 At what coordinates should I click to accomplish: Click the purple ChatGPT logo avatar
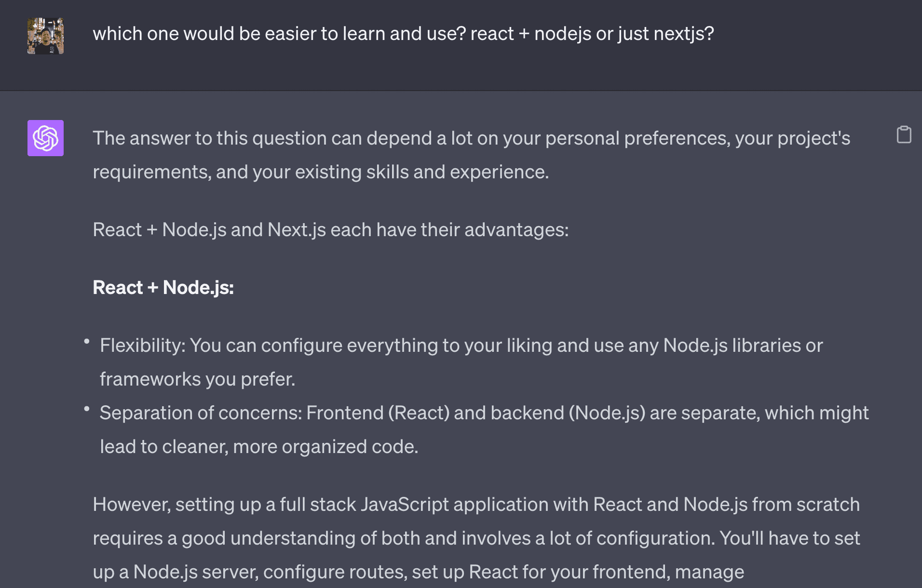pyautogui.click(x=45, y=138)
